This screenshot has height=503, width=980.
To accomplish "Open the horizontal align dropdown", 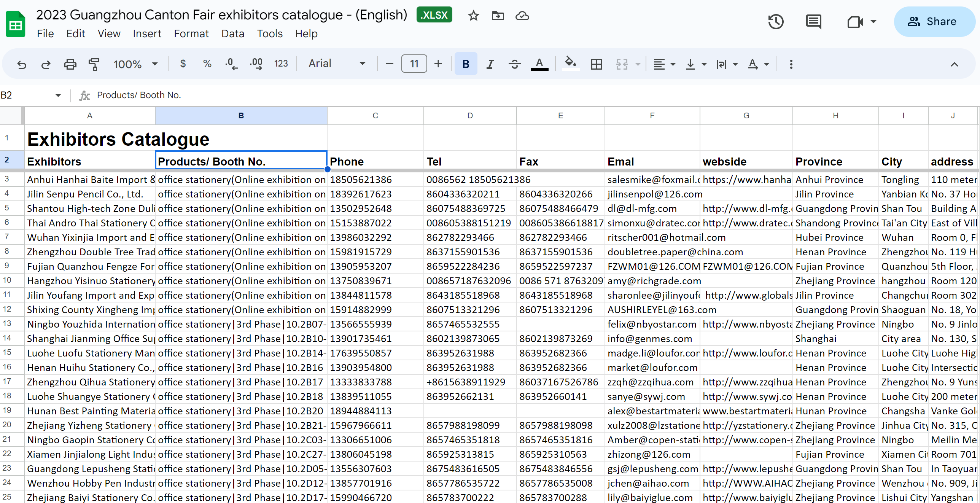I will click(664, 64).
